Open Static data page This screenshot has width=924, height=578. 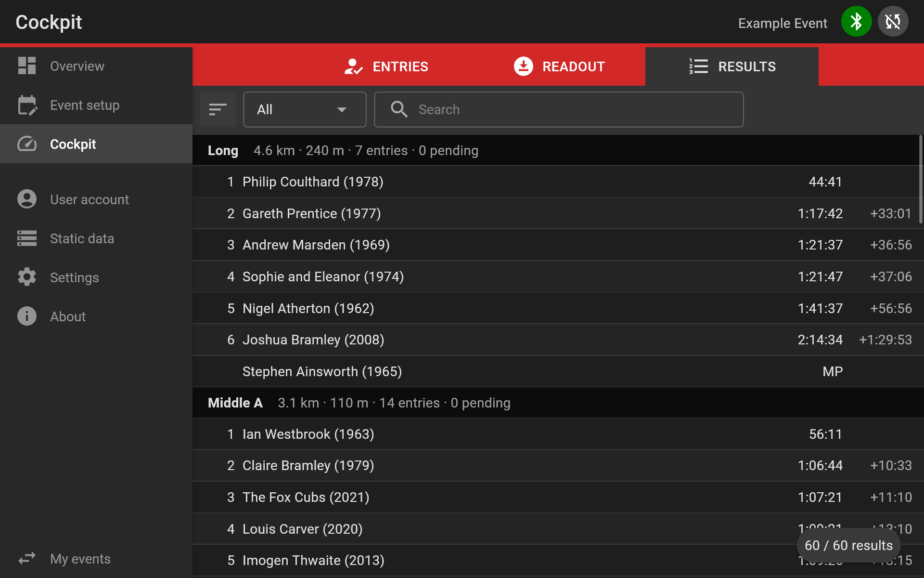(x=96, y=238)
